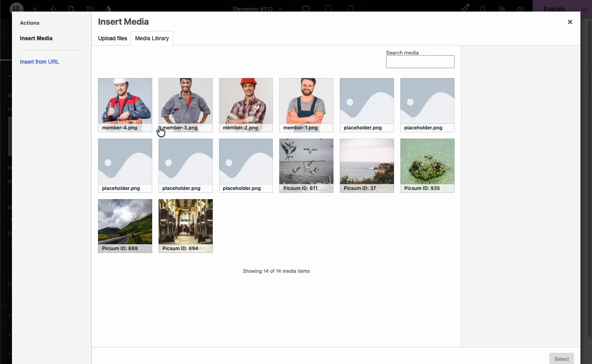Image resolution: width=592 pixels, height=364 pixels.
Task: Open the Media Library tab
Action: coord(152,38)
